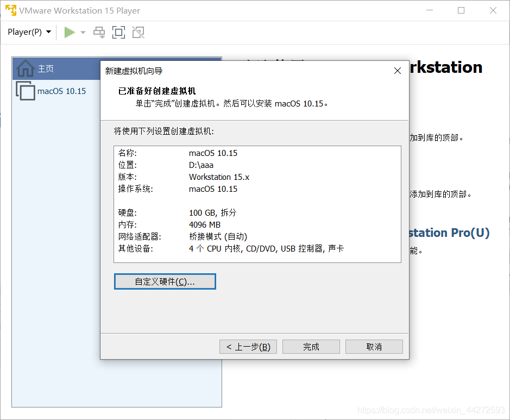Click the Unity mode toolbar icon
This screenshot has height=420, width=510.
[138, 33]
